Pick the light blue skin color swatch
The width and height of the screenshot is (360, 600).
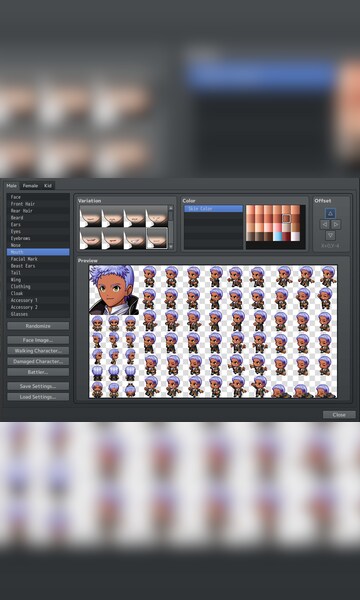coord(277,236)
